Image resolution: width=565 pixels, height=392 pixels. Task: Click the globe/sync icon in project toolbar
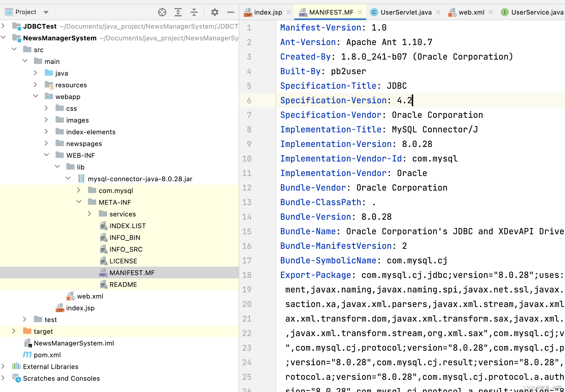coord(162,12)
